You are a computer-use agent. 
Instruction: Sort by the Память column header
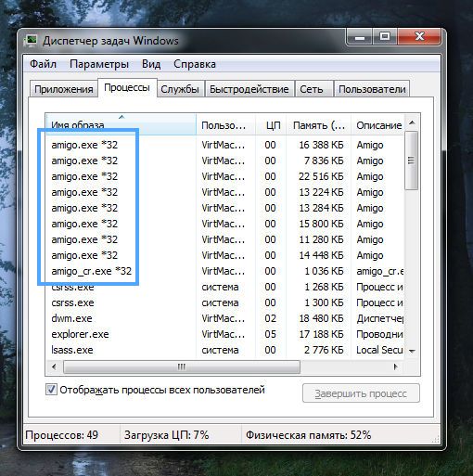pos(318,125)
